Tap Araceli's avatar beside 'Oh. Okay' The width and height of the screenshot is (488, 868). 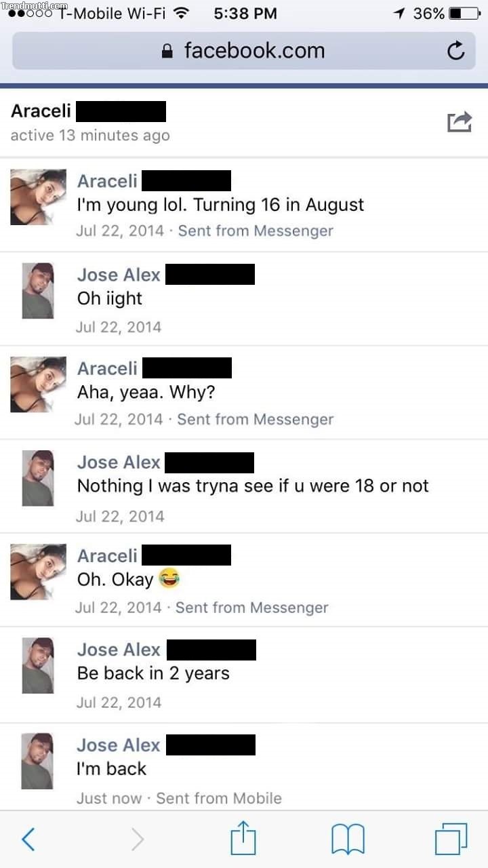point(38,572)
